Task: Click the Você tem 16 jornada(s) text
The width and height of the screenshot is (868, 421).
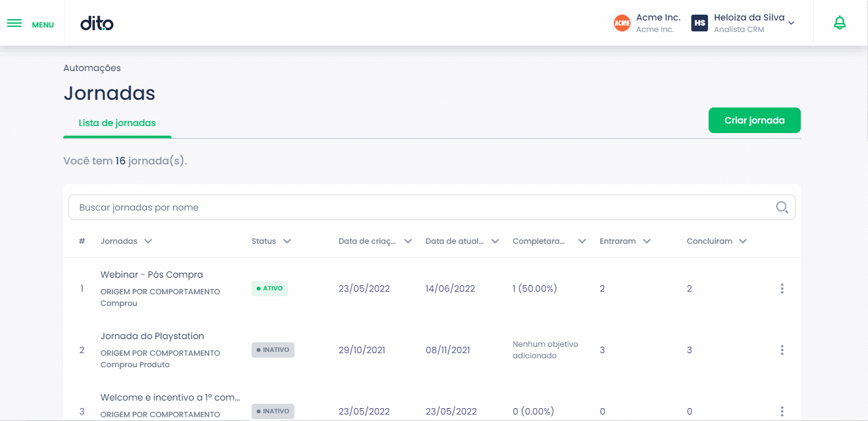Action: (x=125, y=161)
